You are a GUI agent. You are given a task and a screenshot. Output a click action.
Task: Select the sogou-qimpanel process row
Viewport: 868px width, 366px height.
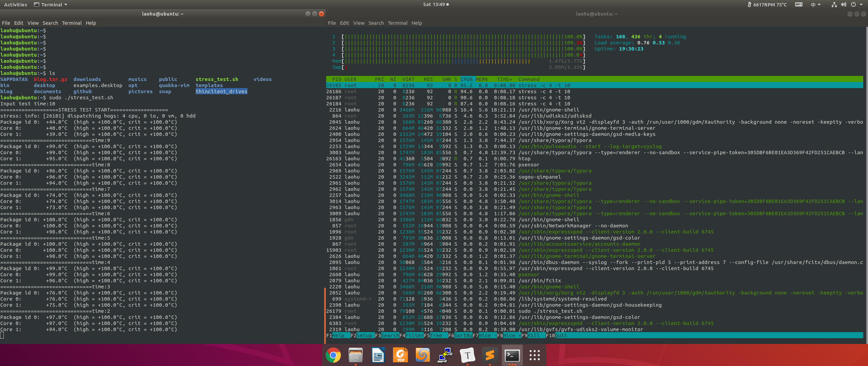[x=595, y=177]
